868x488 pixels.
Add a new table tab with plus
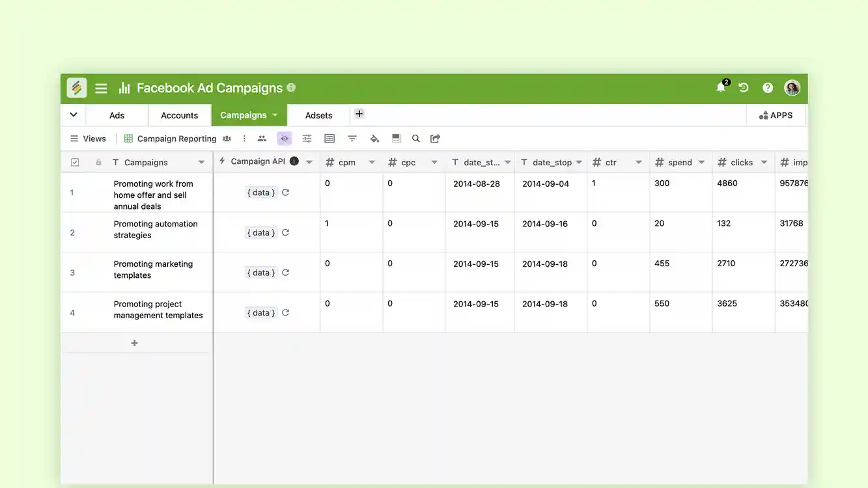pyautogui.click(x=359, y=114)
